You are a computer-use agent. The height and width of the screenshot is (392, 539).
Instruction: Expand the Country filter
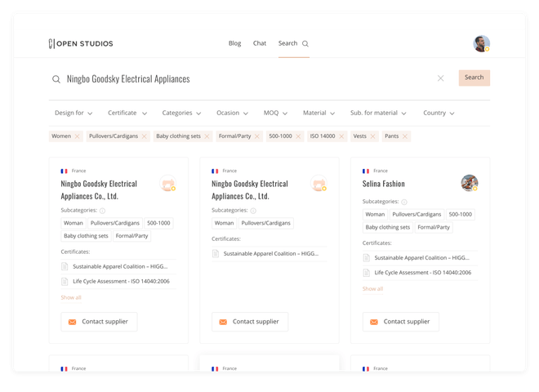(439, 114)
